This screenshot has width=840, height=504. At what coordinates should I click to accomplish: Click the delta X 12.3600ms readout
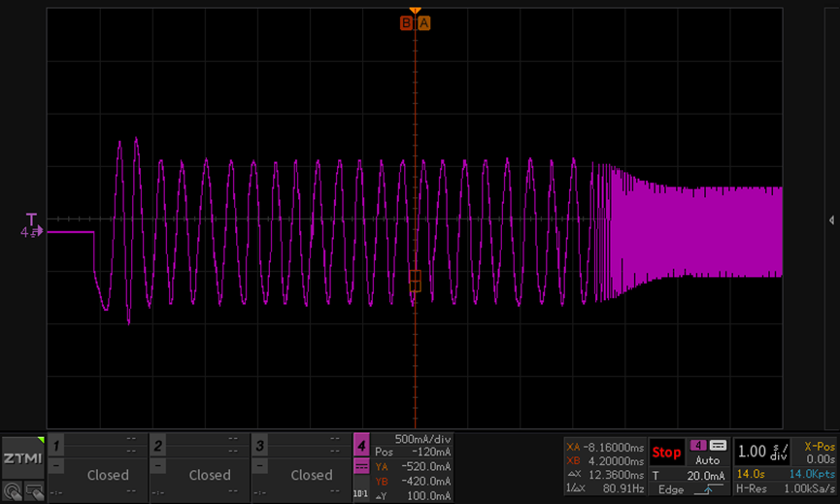tap(605, 475)
